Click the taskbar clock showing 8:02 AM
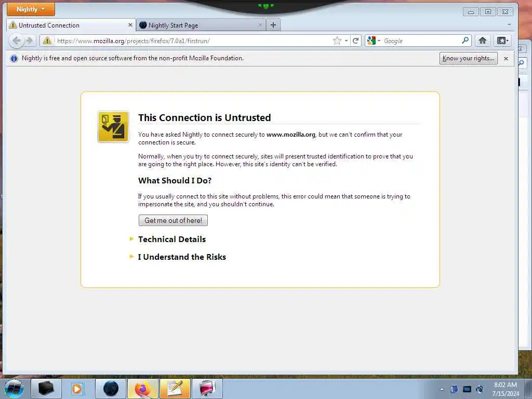Viewport: 532px width, 399px height. (x=506, y=389)
